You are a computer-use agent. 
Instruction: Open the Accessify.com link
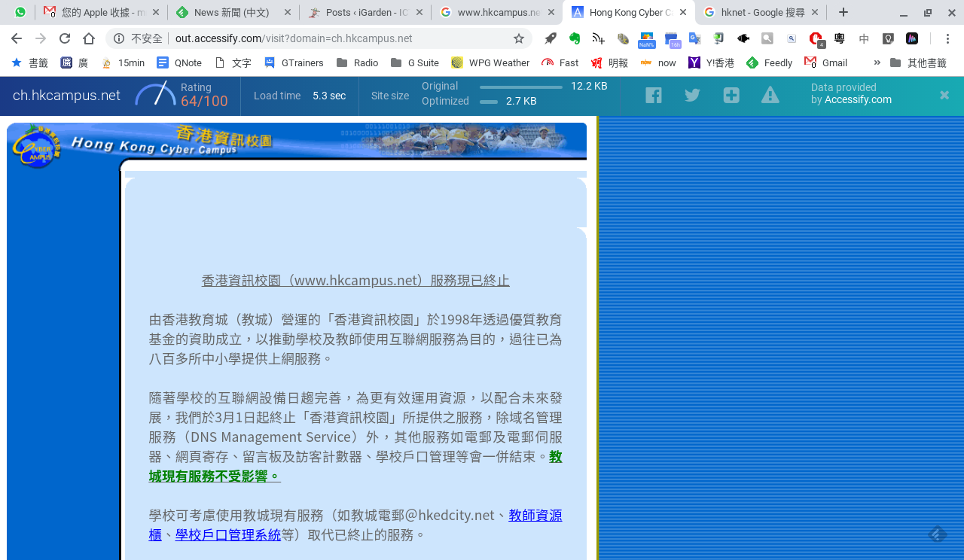(x=858, y=99)
